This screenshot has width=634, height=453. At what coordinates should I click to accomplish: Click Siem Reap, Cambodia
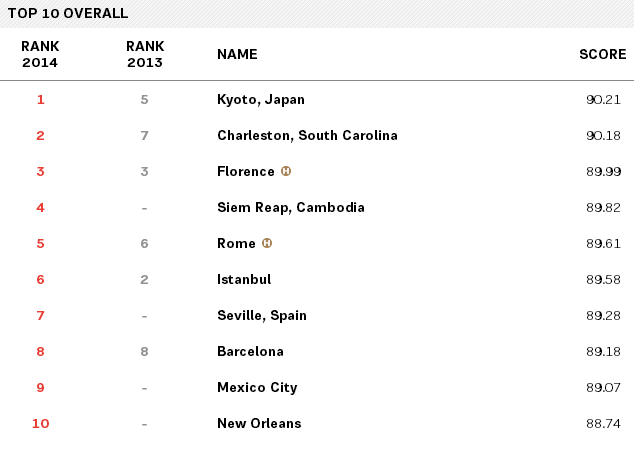[290, 207]
